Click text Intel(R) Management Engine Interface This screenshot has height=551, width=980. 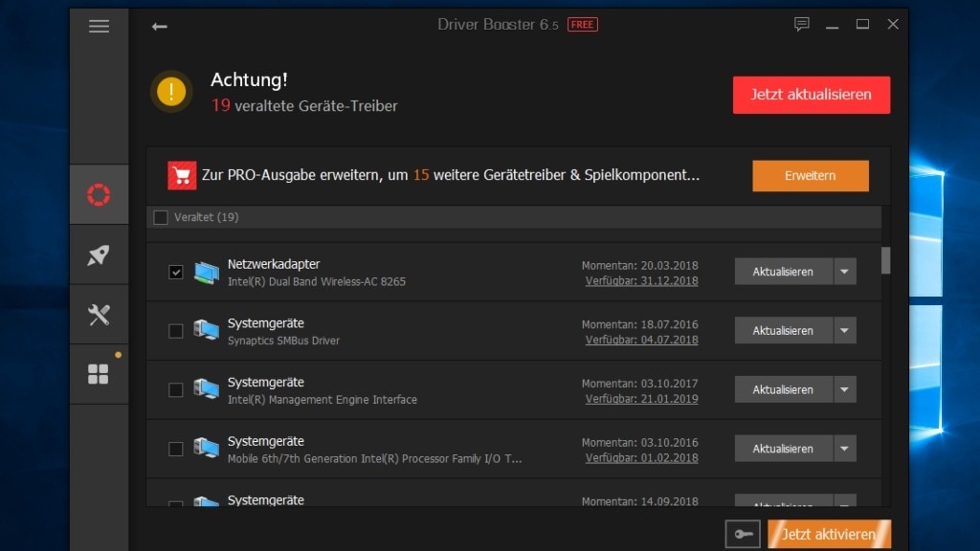click(x=322, y=400)
